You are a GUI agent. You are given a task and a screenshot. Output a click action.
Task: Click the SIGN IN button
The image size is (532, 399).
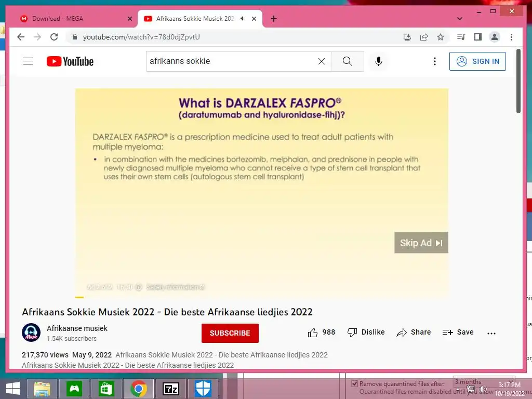coord(477,61)
